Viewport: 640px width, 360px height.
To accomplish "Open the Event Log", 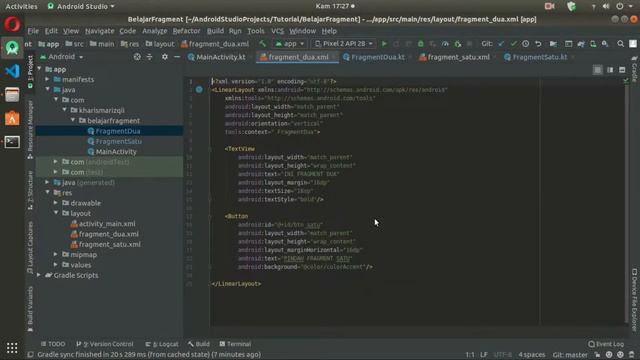I will click(606, 344).
